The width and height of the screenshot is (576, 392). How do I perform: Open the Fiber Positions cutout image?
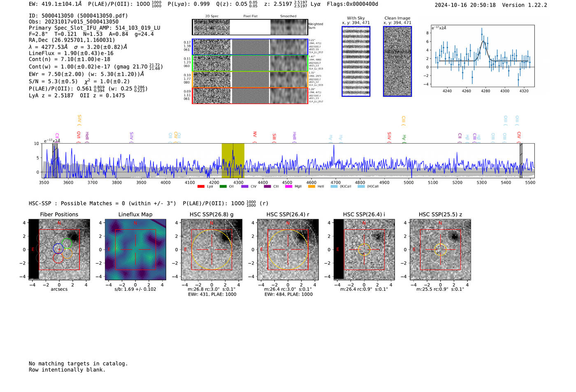point(59,250)
